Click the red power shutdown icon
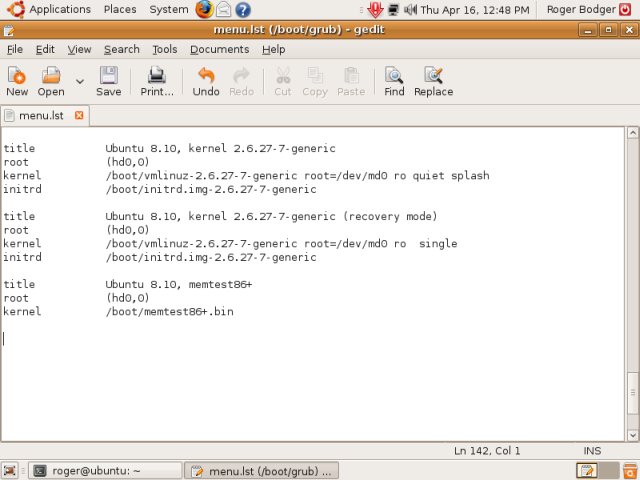This screenshot has height=480, width=640. [625, 9]
